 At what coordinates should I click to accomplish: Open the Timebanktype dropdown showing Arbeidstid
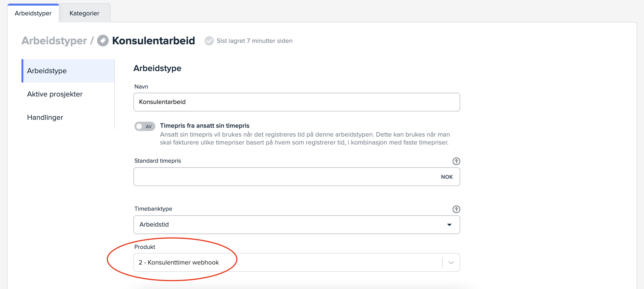[x=297, y=224]
